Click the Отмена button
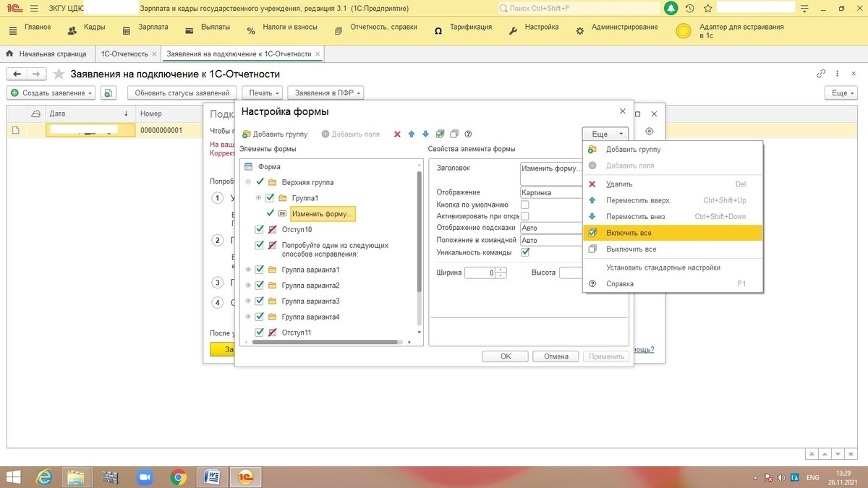Screen dimensions: 868x488 pyautogui.click(x=556, y=356)
